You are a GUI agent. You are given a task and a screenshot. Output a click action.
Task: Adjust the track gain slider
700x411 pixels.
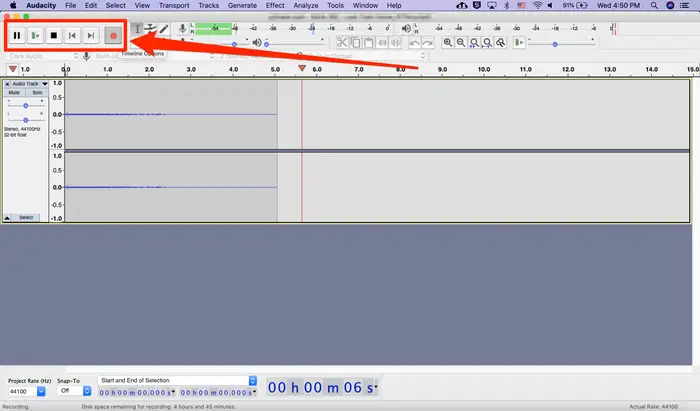click(26, 106)
